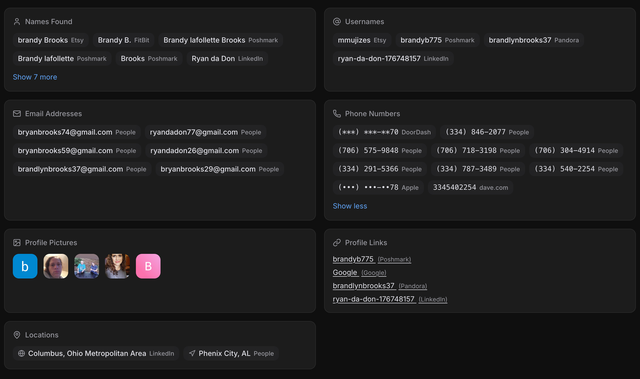The height and width of the screenshot is (379, 640).
Task: Click phone number (706) 575-9848
Action: (x=380, y=151)
